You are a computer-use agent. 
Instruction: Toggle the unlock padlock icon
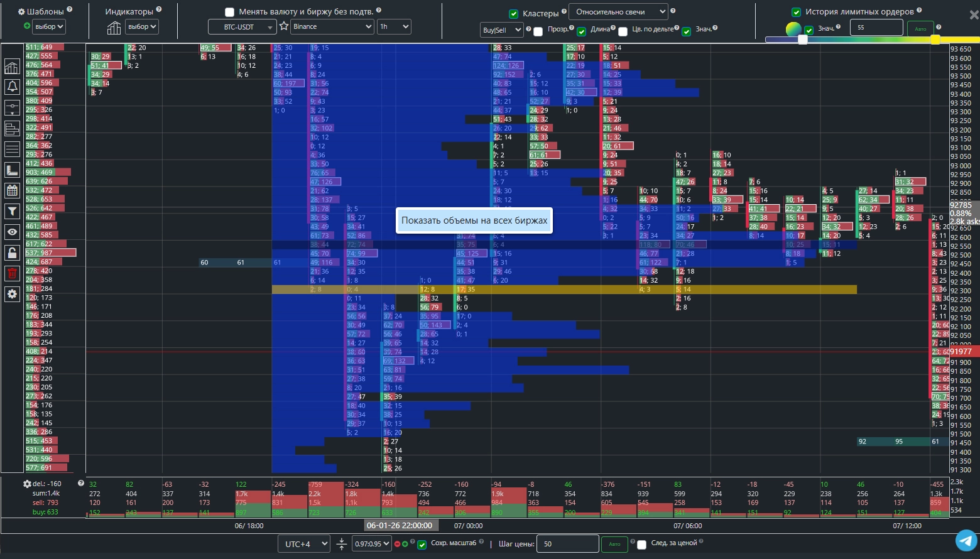(12, 252)
